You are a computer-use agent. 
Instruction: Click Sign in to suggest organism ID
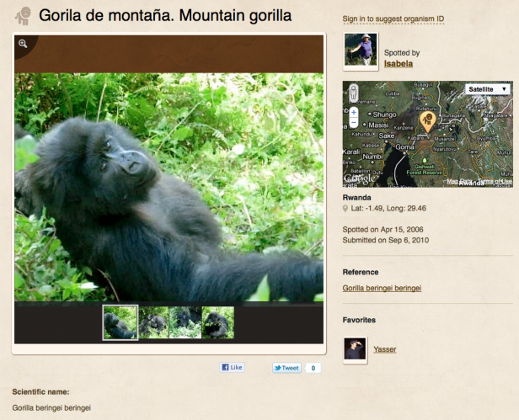[x=393, y=18]
